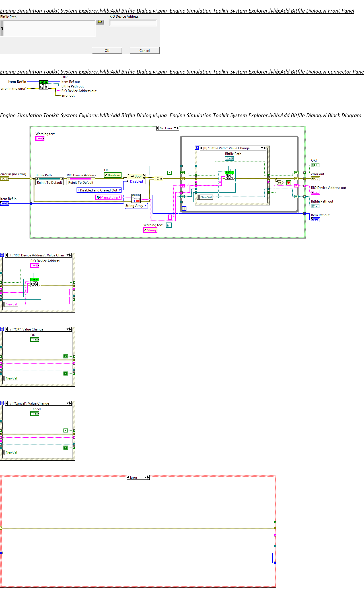This screenshot has width=364, height=602.
Task: Select the Bitfile Path terminal inside event case 0
Action: pos(229,158)
